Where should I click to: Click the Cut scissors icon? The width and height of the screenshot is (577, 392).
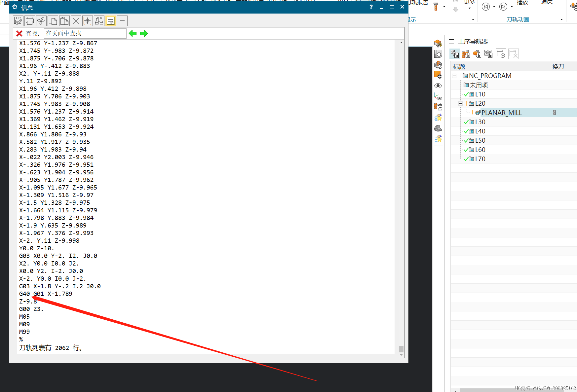pos(41,21)
